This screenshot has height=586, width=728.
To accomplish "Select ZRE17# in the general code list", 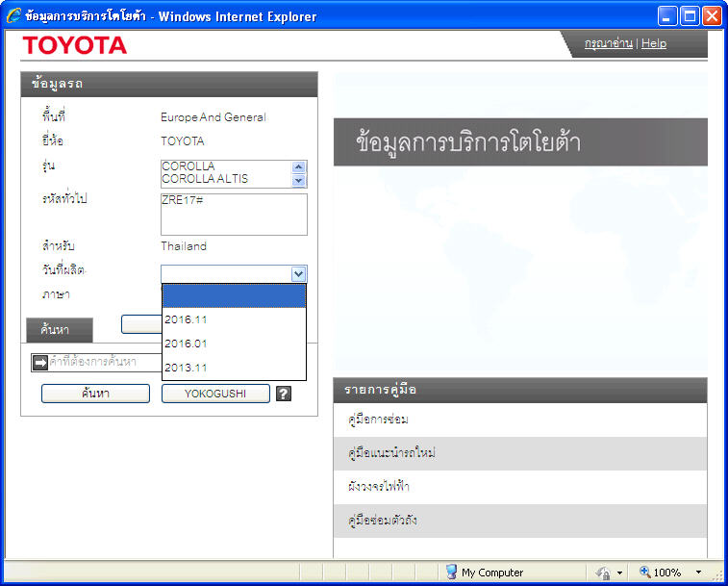I will click(234, 200).
